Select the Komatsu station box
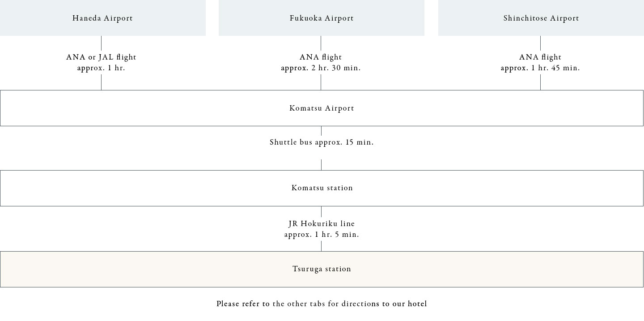The width and height of the screenshot is (644, 321). pos(322,188)
